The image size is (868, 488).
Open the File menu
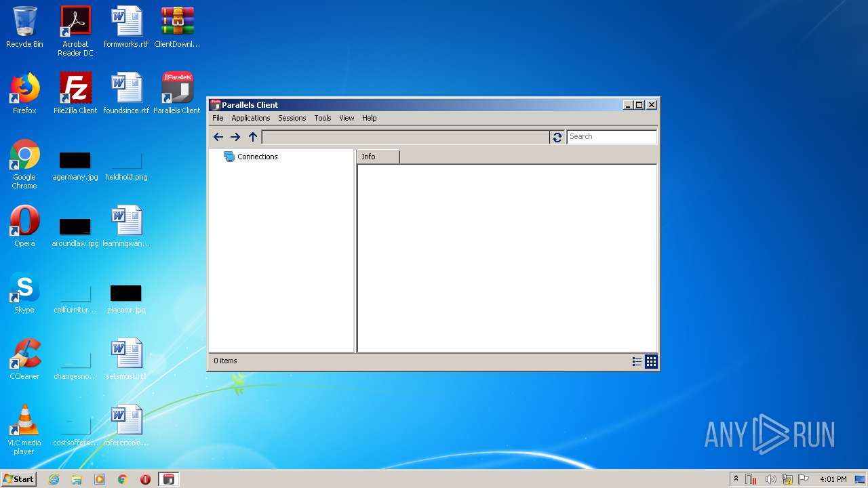click(218, 118)
